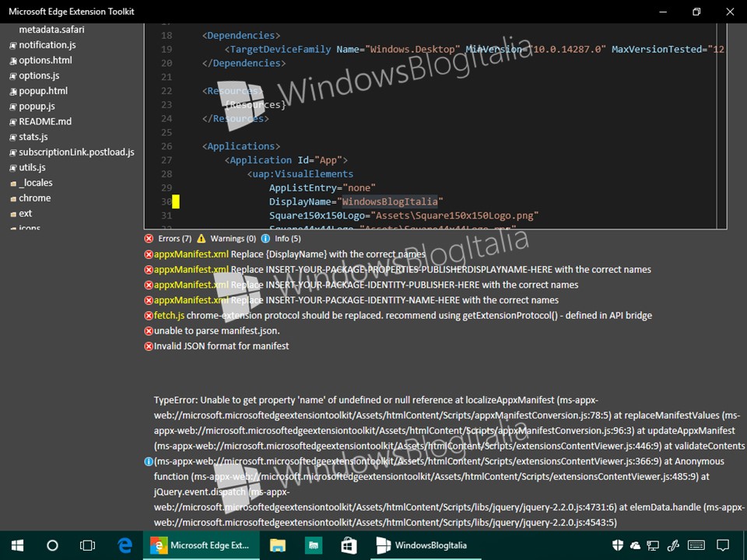Open Windows Defender shield tray icon
The width and height of the screenshot is (747, 560).
[617, 546]
